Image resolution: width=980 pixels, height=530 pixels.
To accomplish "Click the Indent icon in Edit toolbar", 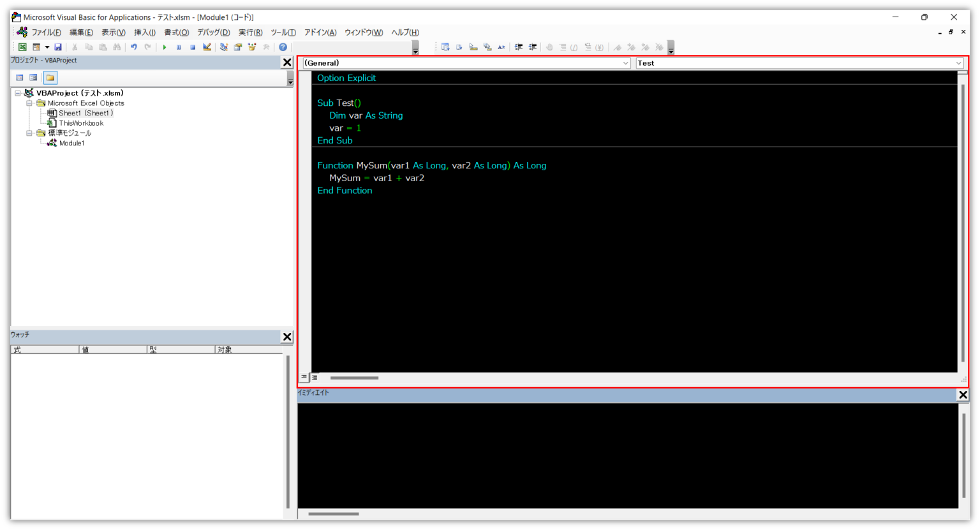I will pos(519,47).
